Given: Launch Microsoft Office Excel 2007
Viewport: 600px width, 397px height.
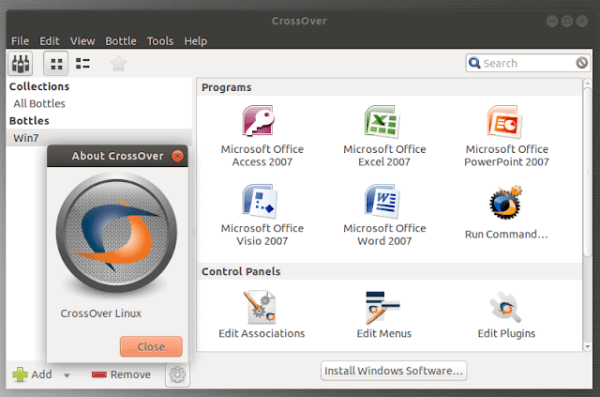Looking at the screenshot, I should (x=384, y=136).
